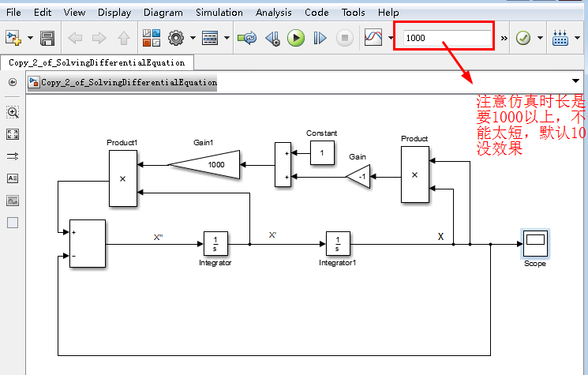Open the Diagram menu
This screenshot has width=588, height=375.
tap(163, 13)
